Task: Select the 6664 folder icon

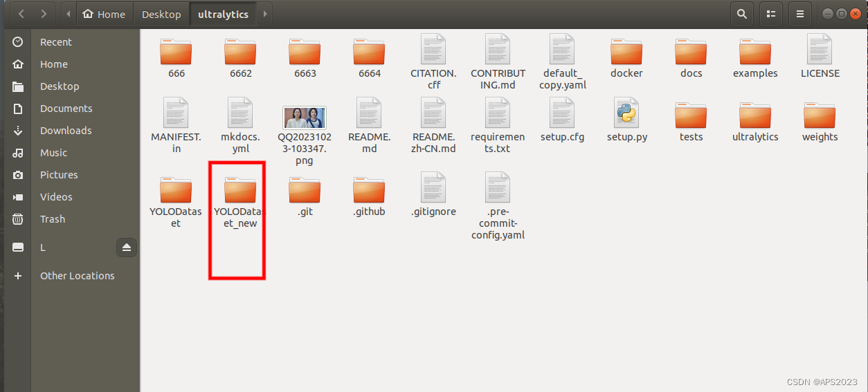Action: [370, 51]
